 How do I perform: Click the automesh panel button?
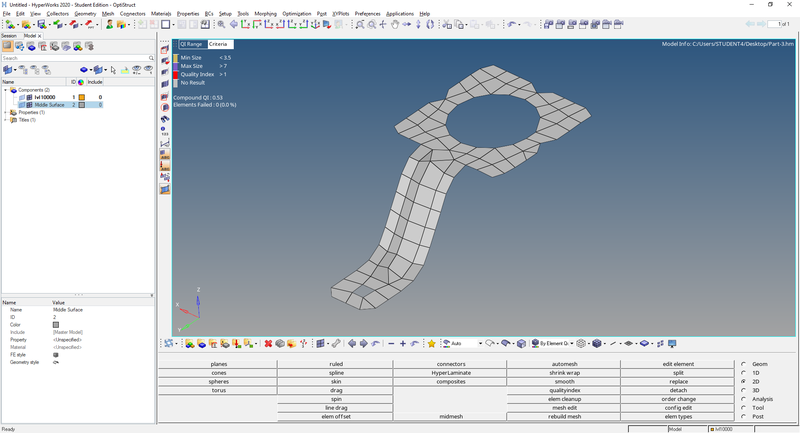[564, 364]
